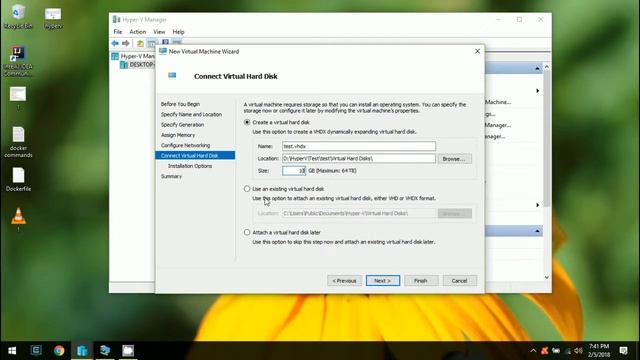Click the taskbar clock and date
This screenshot has width=640, height=360.
tap(599, 351)
